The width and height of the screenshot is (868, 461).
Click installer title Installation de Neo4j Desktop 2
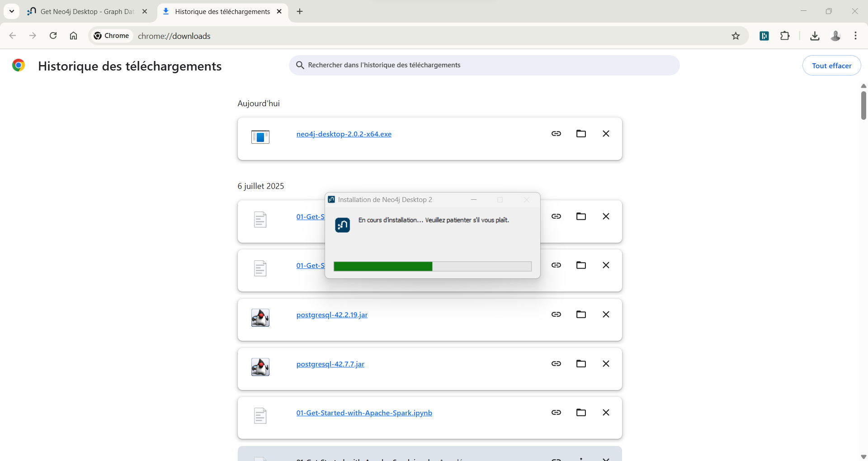[x=385, y=200]
